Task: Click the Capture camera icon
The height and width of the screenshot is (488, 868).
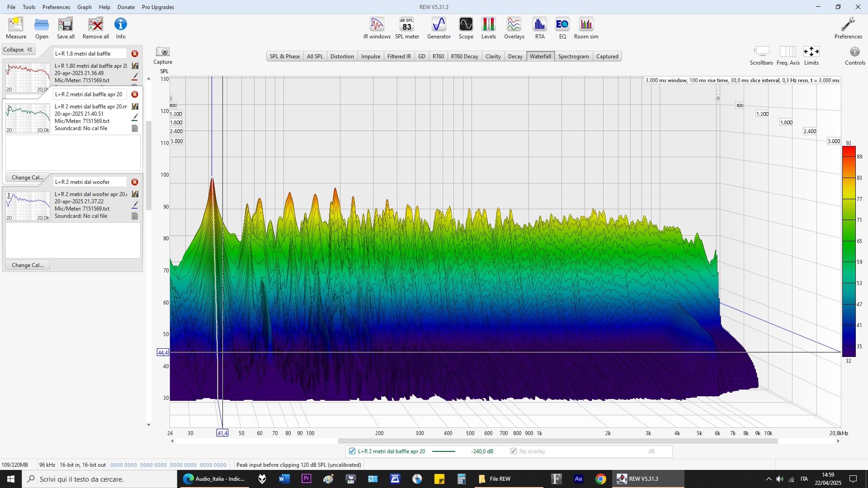Action: (162, 52)
